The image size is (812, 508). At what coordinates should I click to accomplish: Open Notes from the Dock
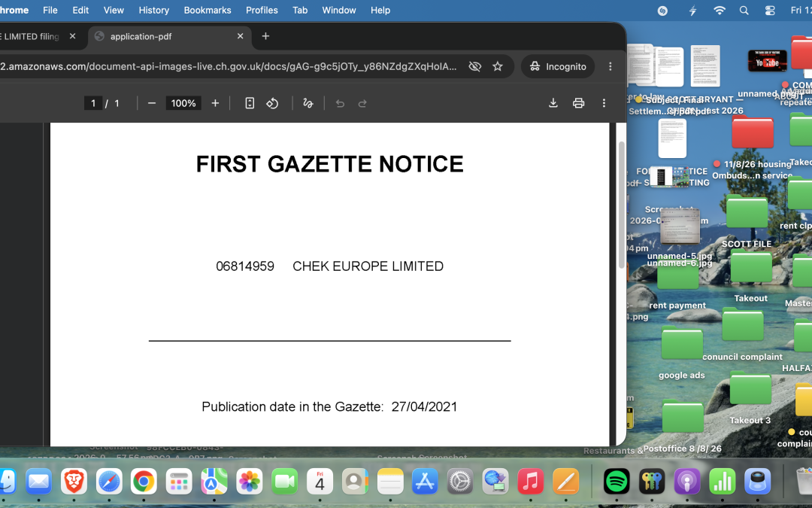pyautogui.click(x=390, y=482)
